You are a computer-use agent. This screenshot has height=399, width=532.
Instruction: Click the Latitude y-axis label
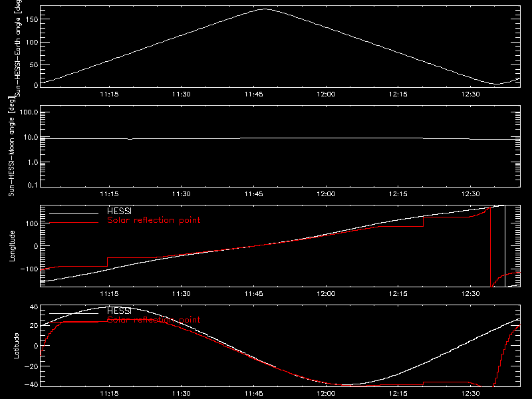16,346
